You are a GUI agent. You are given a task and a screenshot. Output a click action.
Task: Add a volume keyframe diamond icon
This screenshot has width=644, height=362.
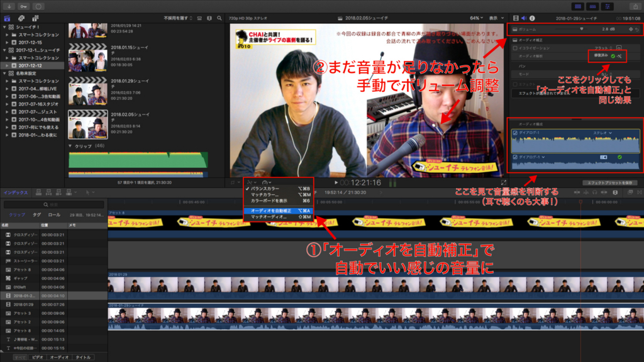(631, 29)
